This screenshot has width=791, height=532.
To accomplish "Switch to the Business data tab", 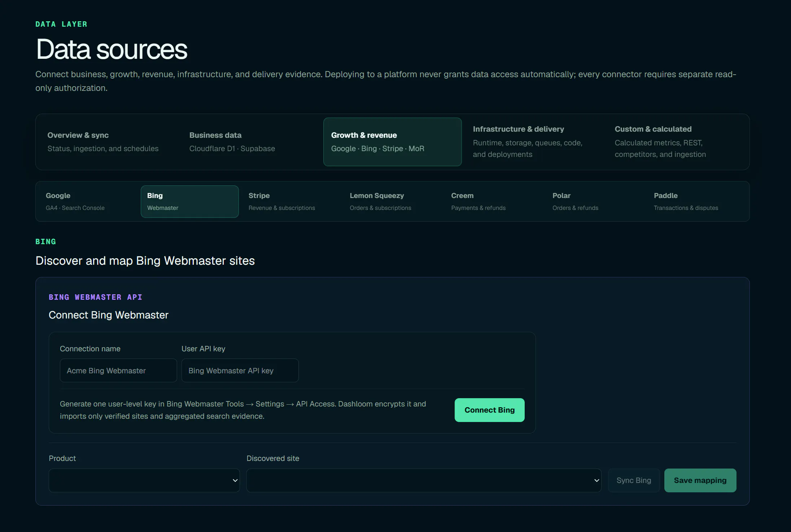I will (x=250, y=142).
